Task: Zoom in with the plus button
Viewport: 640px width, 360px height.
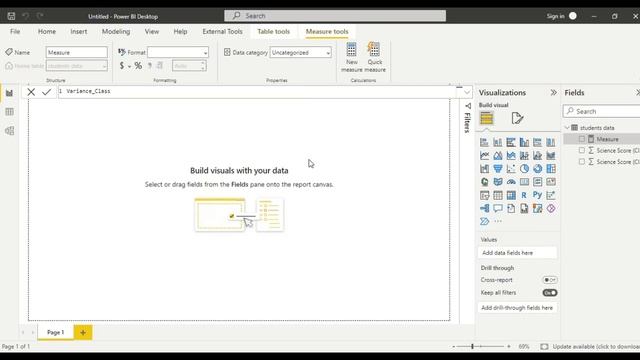Action: 509,347
